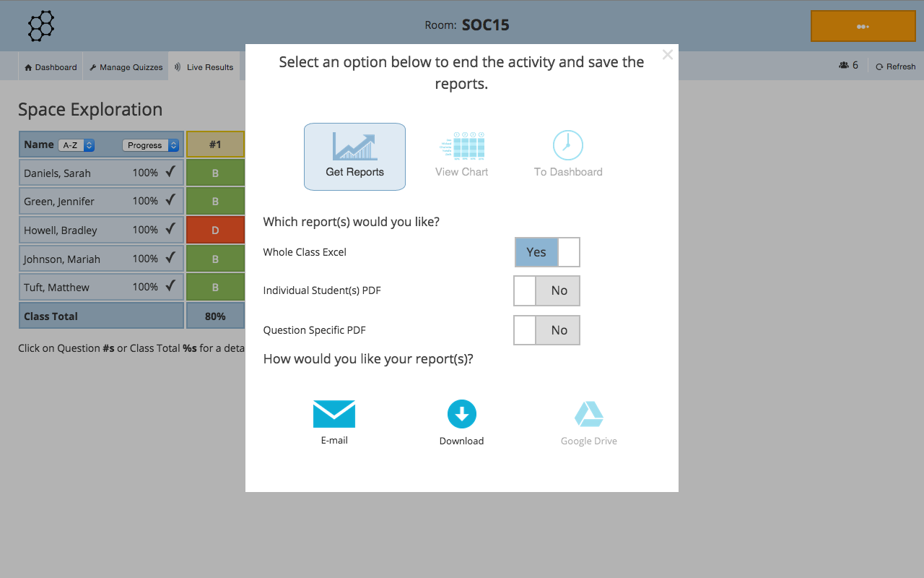Open the Name A-Z sort dropdown
Image resolution: width=924 pixels, height=578 pixels.
click(x=77, y=144)
